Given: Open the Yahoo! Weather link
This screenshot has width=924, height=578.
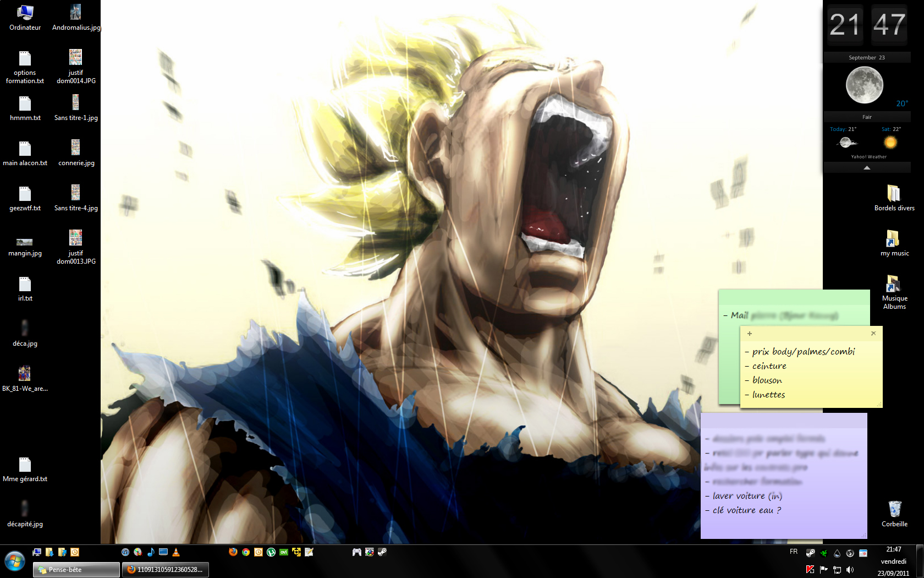Looking at the screenshot, I should [869, 157].
